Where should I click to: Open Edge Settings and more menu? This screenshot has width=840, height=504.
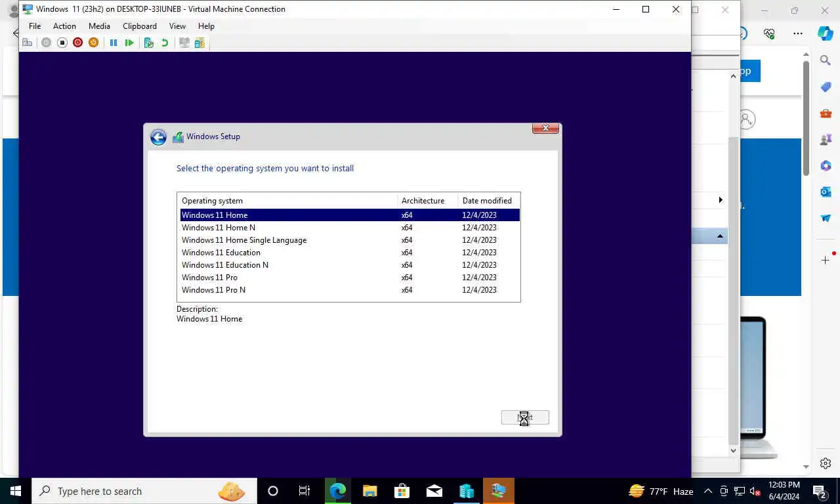797,33
